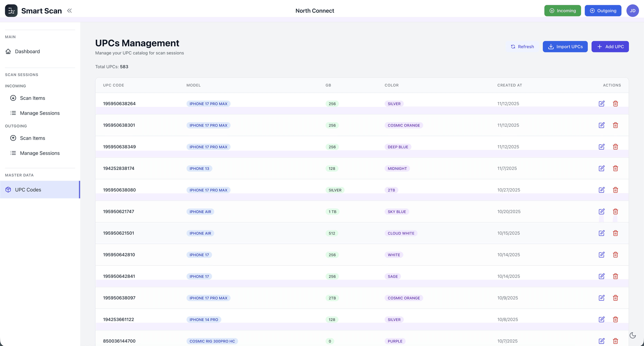The width and height of the screenshot is (644, 346).
Task: Toggle dark mode moon icon
Action: click(632, 335)
